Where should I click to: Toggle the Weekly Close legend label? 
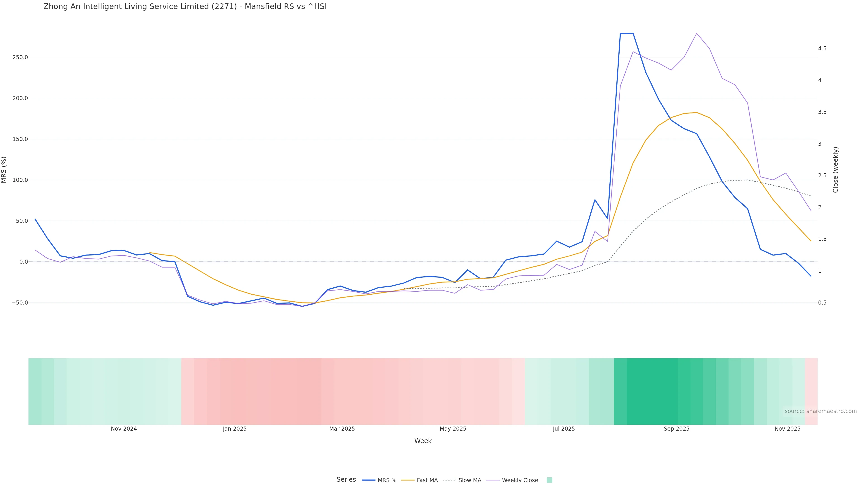click(x=520, y=480)
